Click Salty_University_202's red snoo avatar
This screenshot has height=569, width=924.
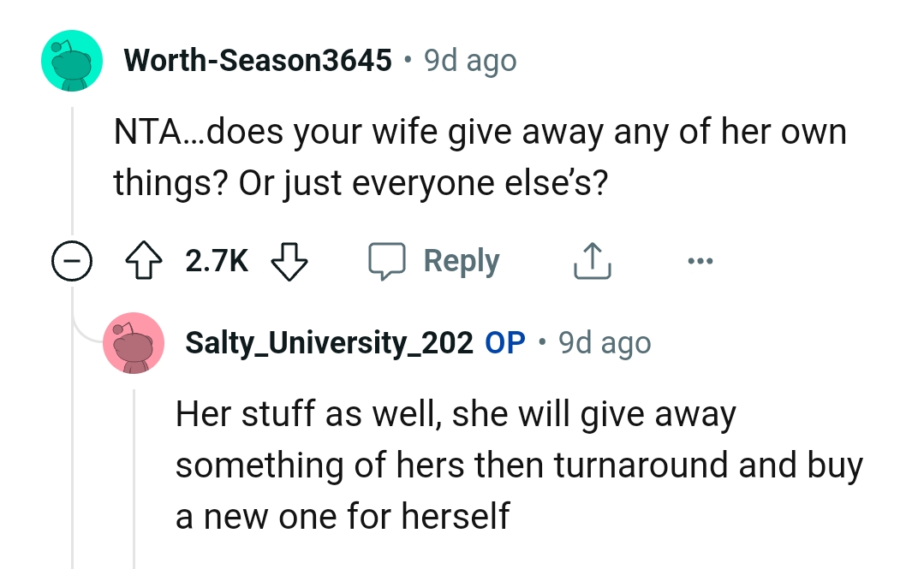[134, 342]
